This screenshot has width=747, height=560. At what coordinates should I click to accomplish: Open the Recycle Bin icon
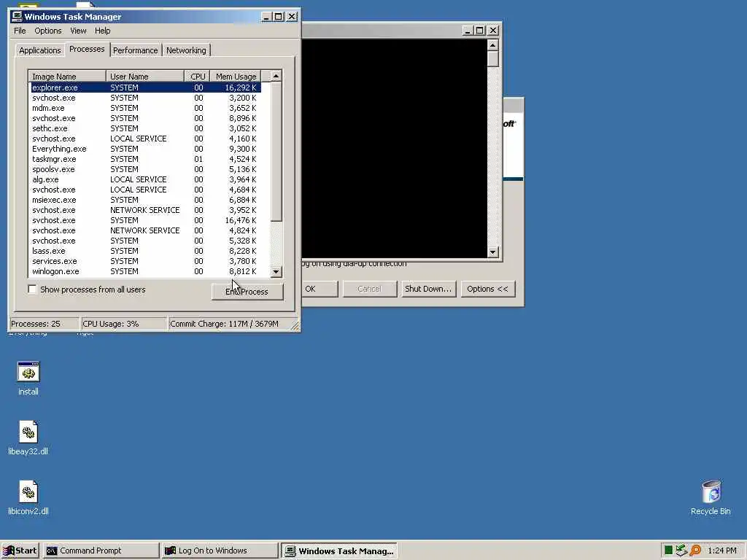[711, 497]
